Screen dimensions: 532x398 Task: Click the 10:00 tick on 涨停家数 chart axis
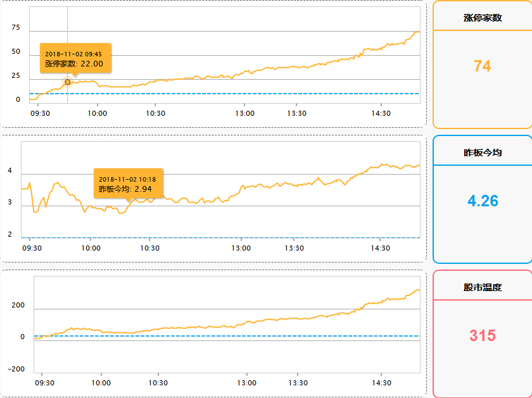[x=98, y=113]
